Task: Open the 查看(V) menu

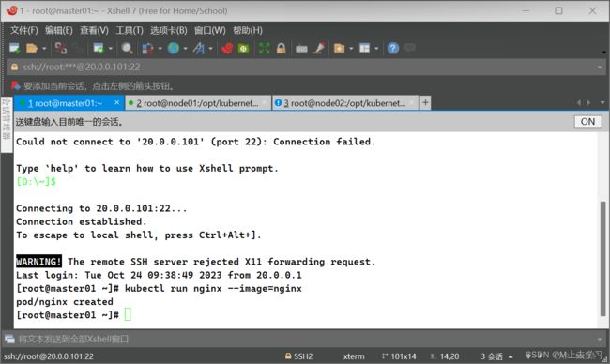Action: point(94,30)
